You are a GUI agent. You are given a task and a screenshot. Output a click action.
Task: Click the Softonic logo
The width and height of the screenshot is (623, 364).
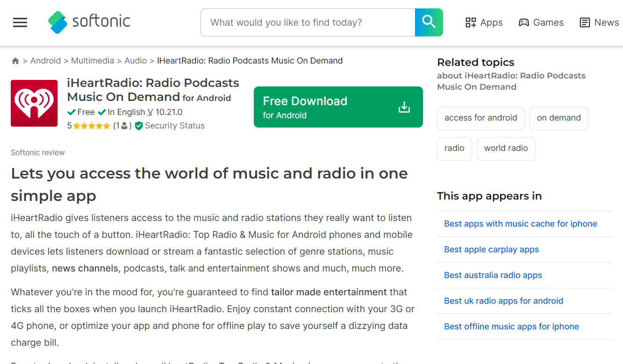point(89,22)
